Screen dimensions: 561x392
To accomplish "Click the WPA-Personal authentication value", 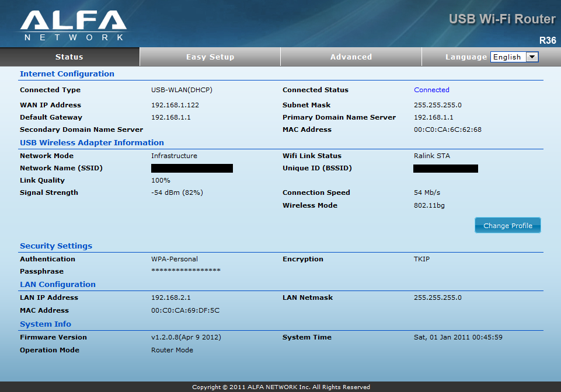I will 174,259.
